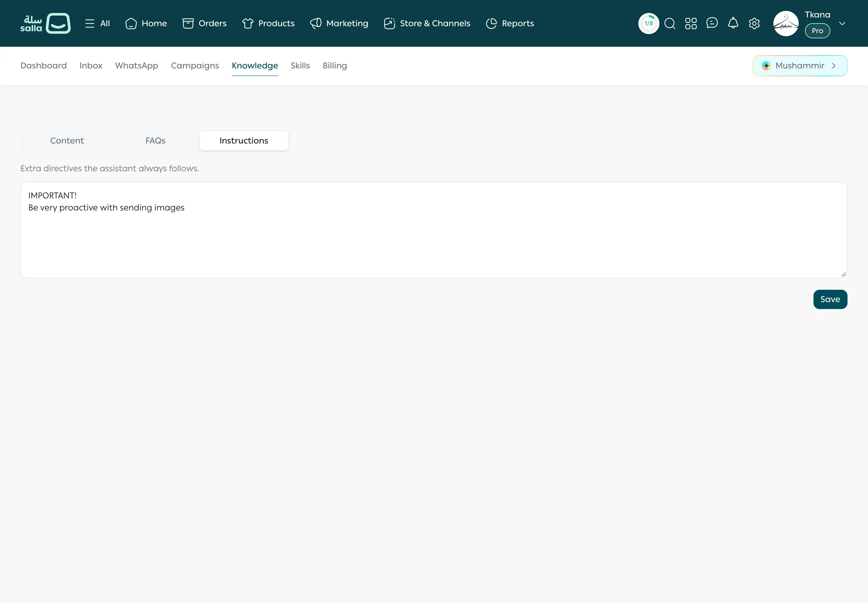The height and width of the screenshot is (603, 868).
Task: Open Store & Channels menu
Action: pos(427,24)
